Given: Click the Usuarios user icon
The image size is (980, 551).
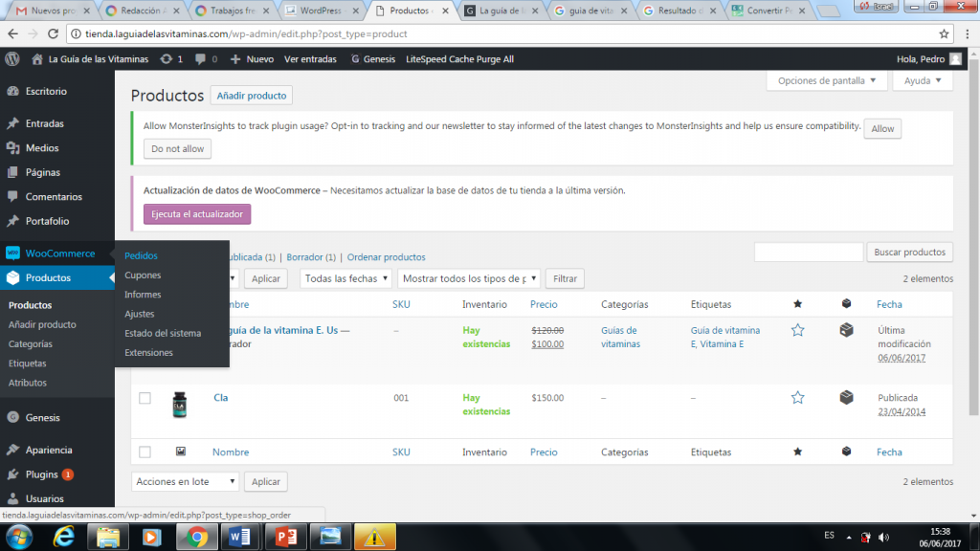Looking at the screenshot, I should 13,498.
